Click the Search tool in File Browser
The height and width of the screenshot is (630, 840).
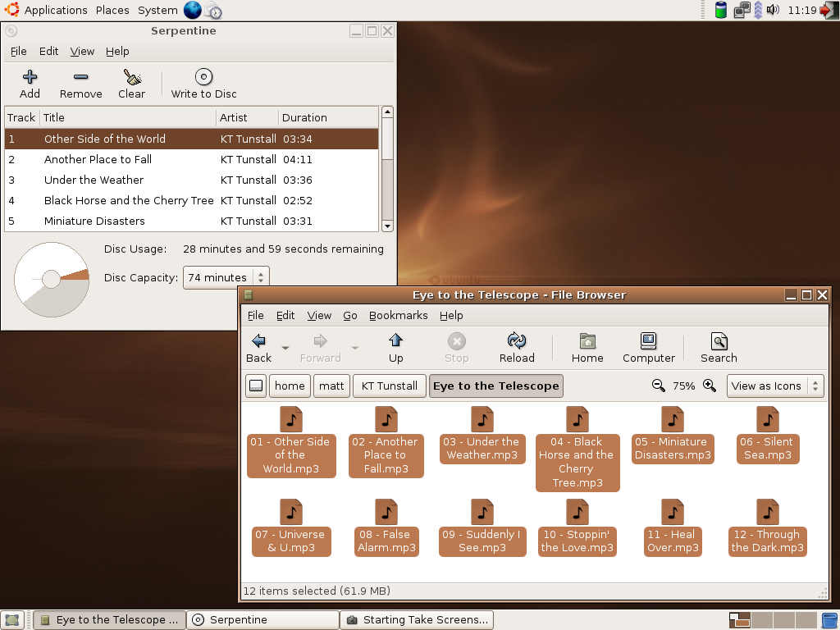[719, 348]
